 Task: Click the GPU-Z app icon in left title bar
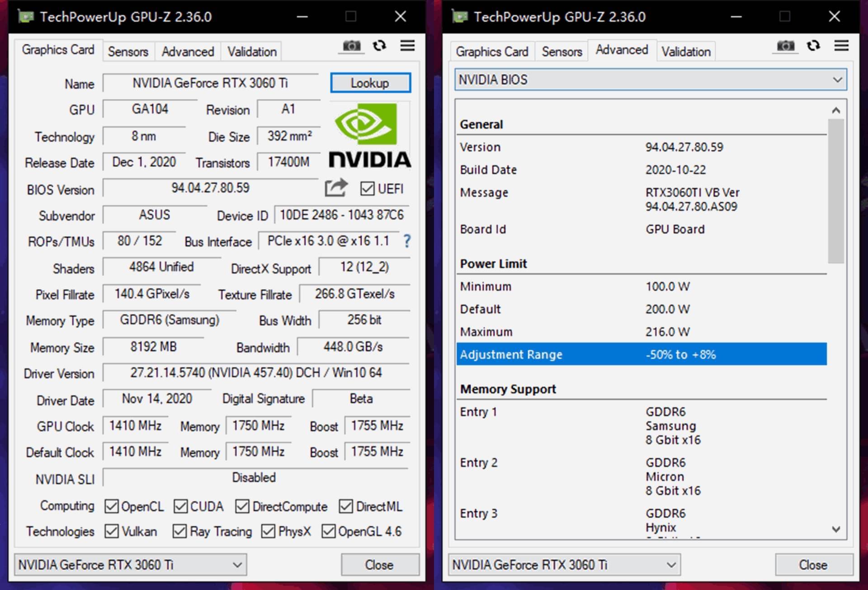point(26,17)
